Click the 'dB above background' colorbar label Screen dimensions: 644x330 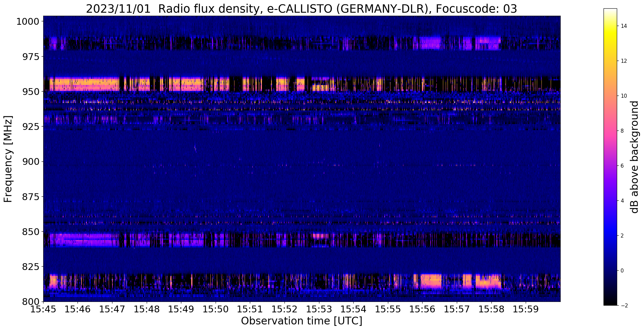[x=634, y=157]
